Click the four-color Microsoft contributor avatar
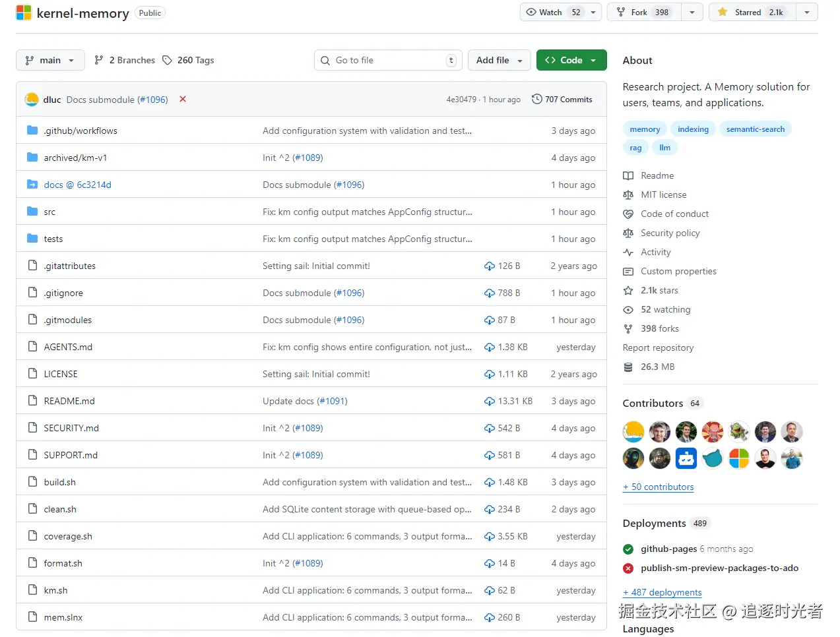Viewport: 840px width, 637px height. (x=739, y=458)
